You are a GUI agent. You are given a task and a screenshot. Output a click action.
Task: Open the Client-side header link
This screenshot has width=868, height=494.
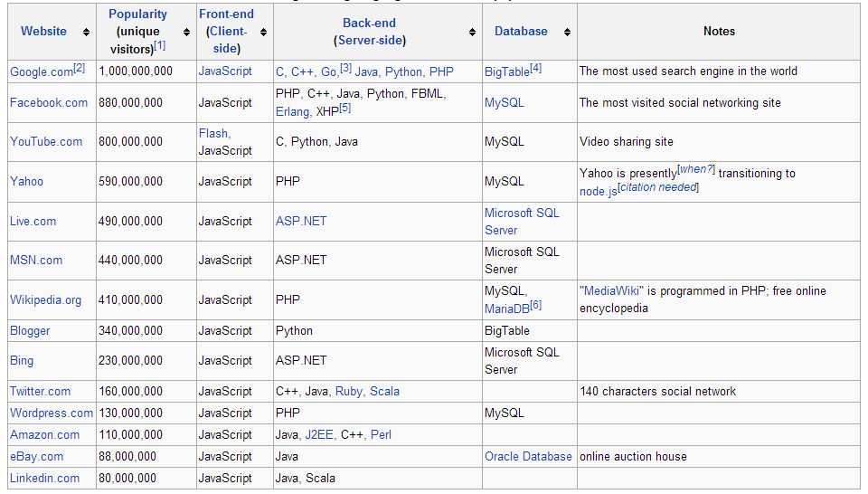point(226,40)
